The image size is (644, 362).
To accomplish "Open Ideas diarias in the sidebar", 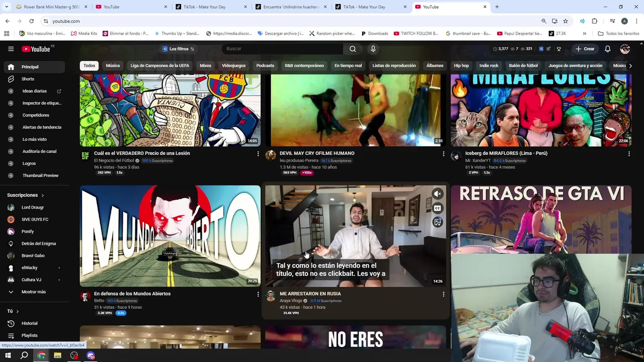I will click(34, 91).
